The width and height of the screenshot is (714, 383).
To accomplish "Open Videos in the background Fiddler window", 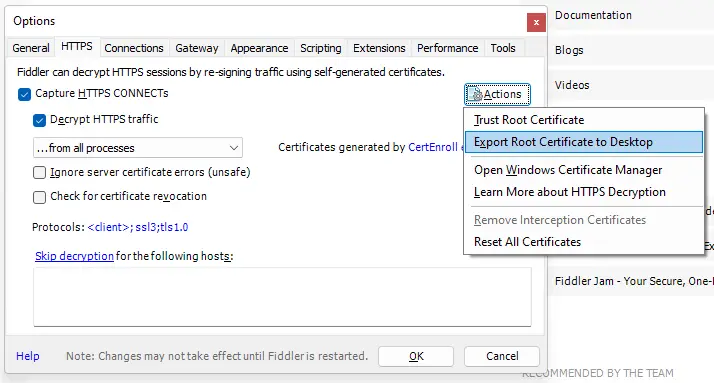I will tap(572, 85).
